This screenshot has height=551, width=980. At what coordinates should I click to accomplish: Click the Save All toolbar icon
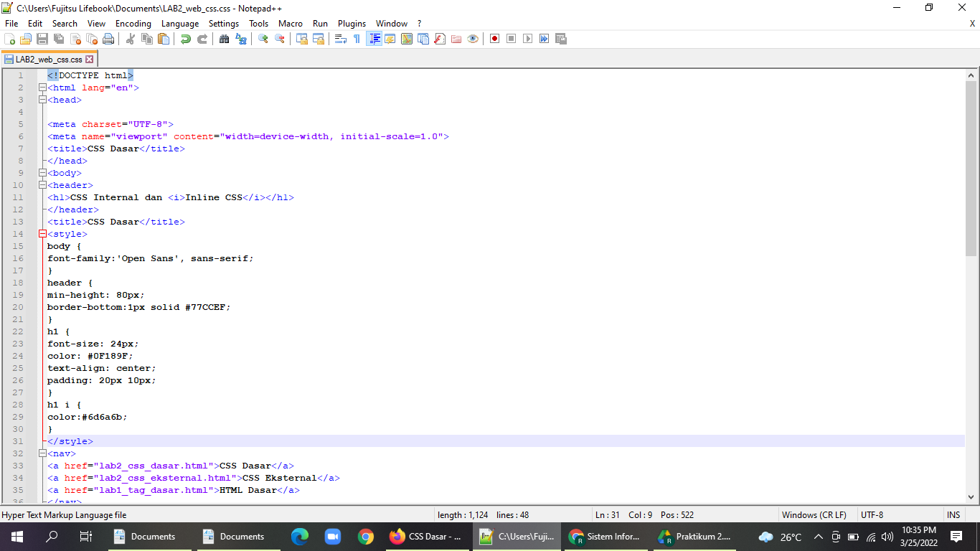(x=59, y=39)
